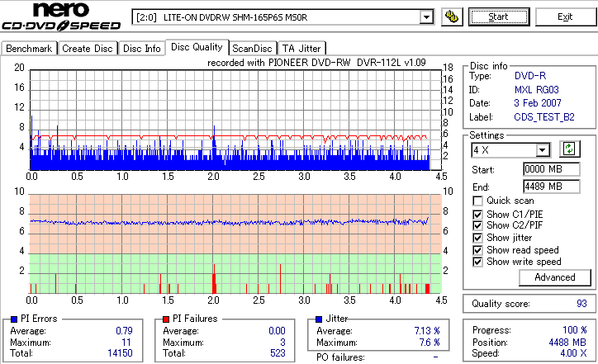Click the green refresh speed icon
This screenshot has height=364, width=598.
click(569, 149)
